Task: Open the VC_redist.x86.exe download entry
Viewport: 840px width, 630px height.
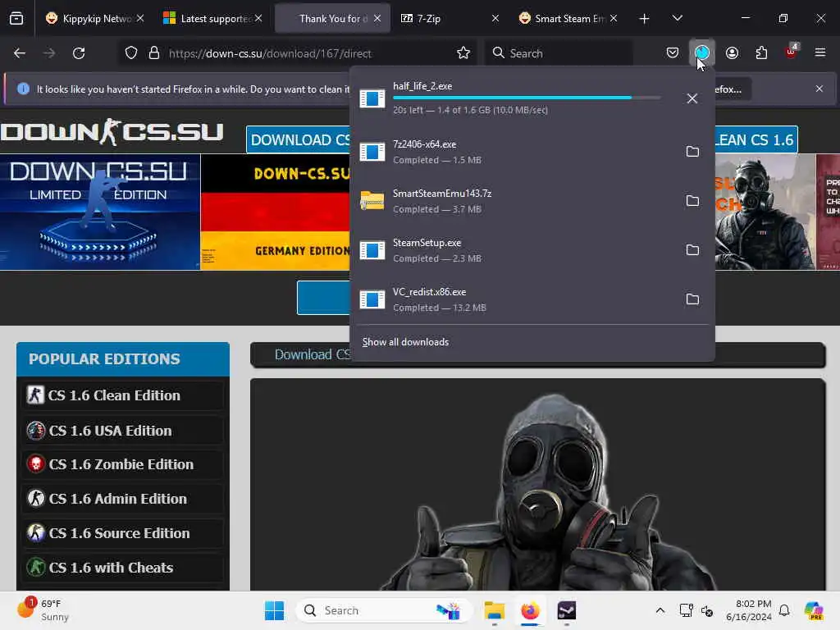Action: 514,299
